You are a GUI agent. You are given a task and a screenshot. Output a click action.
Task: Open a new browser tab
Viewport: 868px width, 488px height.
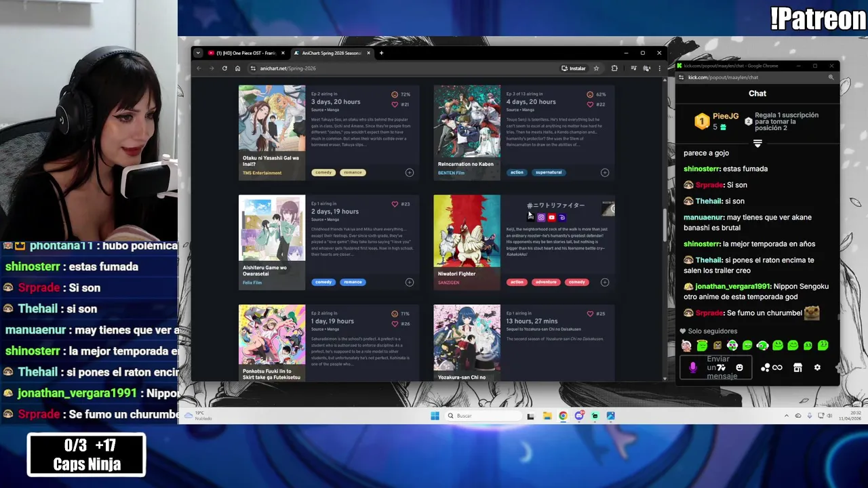point(381,53)
